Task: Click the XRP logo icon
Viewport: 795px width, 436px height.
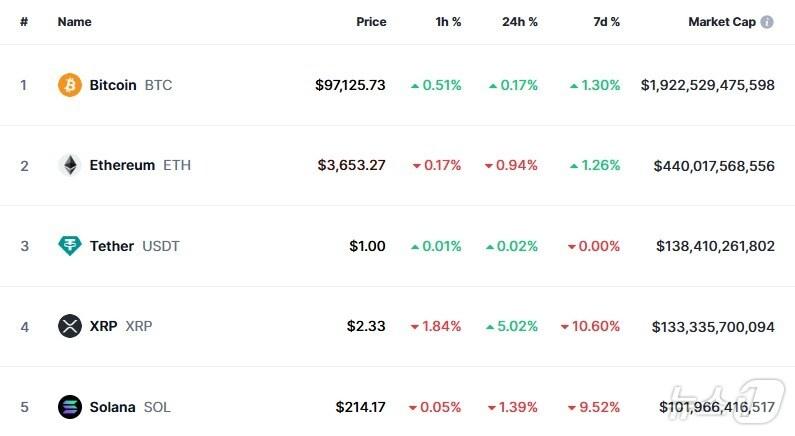Action: pyautogui.click(x=69, y=326)
